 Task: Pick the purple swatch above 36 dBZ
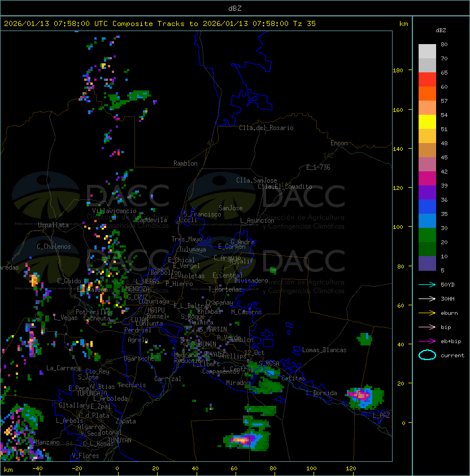coord(427,192)
